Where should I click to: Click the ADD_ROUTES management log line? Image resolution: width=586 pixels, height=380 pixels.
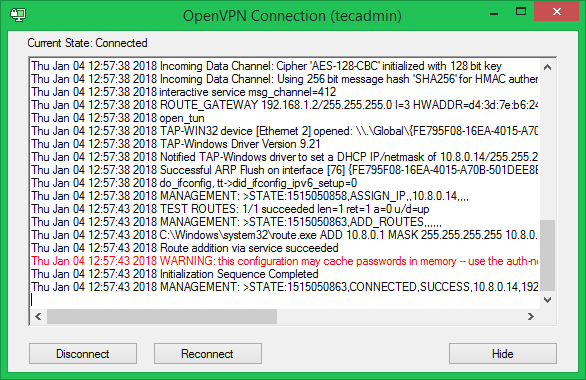(236, 222)
